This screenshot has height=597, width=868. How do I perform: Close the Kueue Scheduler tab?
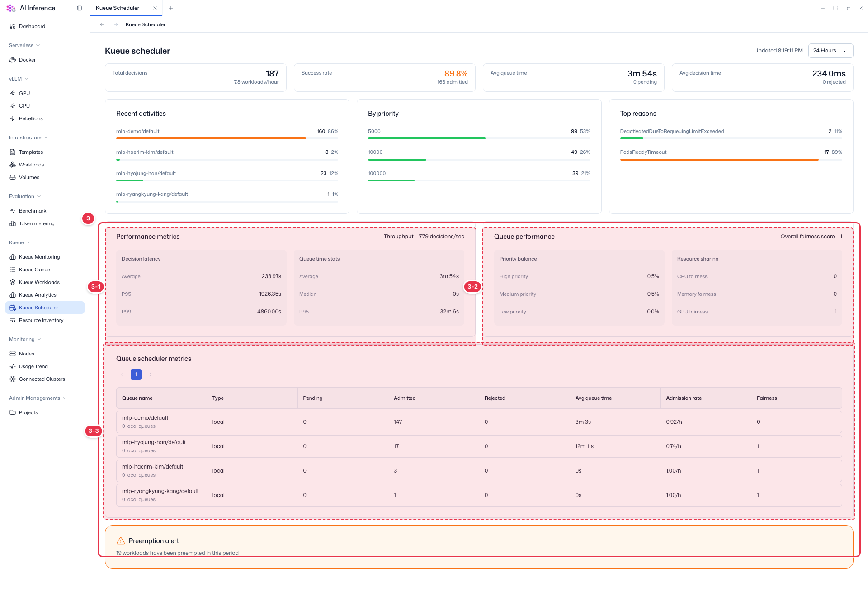click(x=155, y=8)
